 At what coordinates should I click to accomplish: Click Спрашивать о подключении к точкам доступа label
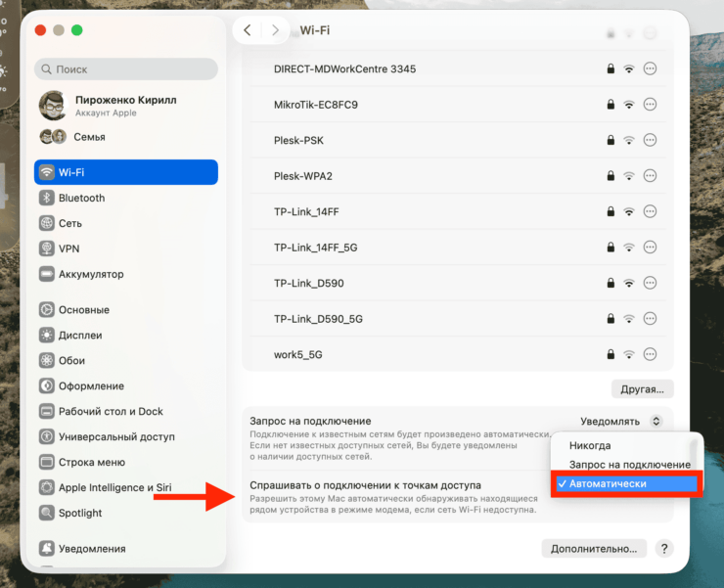coord(365,485)
